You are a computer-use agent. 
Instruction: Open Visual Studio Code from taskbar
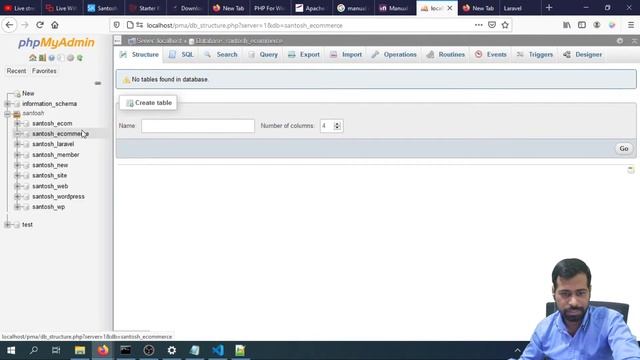(218, 350)
